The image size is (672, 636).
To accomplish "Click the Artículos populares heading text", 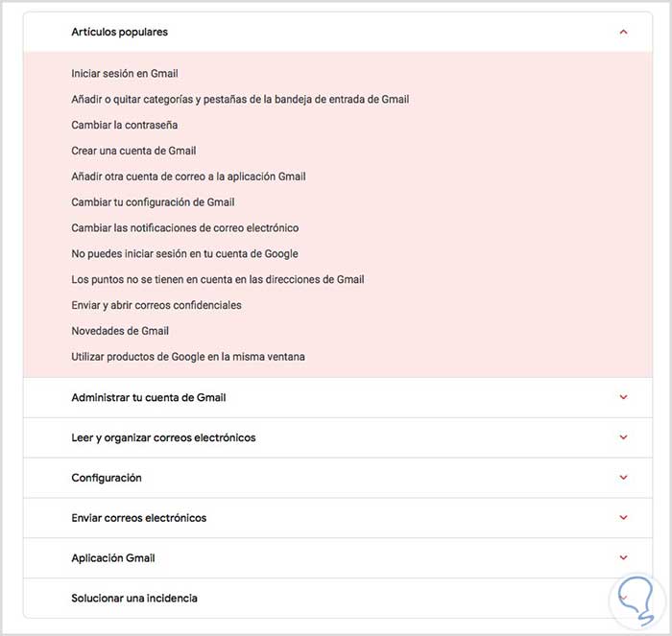I will tap(119, 32).
